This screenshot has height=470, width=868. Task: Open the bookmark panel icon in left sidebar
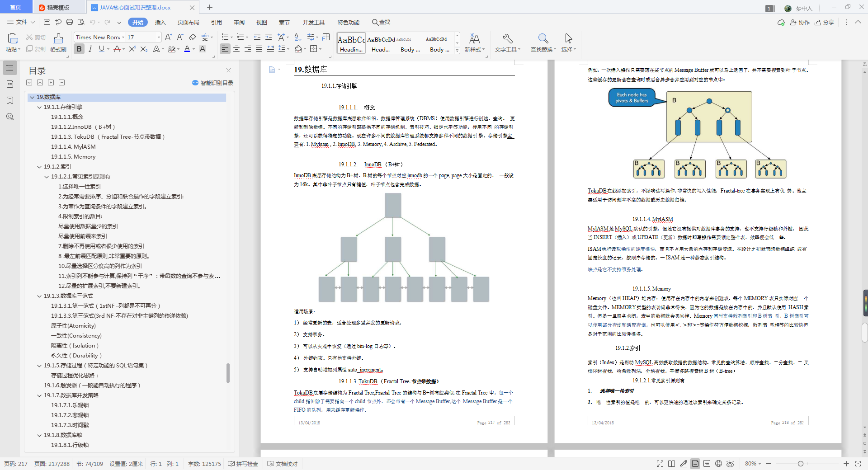pyautogui.click(x=10, y=100)
